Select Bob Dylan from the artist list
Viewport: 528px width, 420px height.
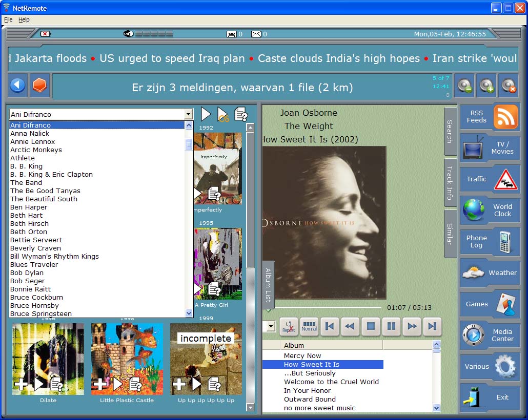(27, 273)
